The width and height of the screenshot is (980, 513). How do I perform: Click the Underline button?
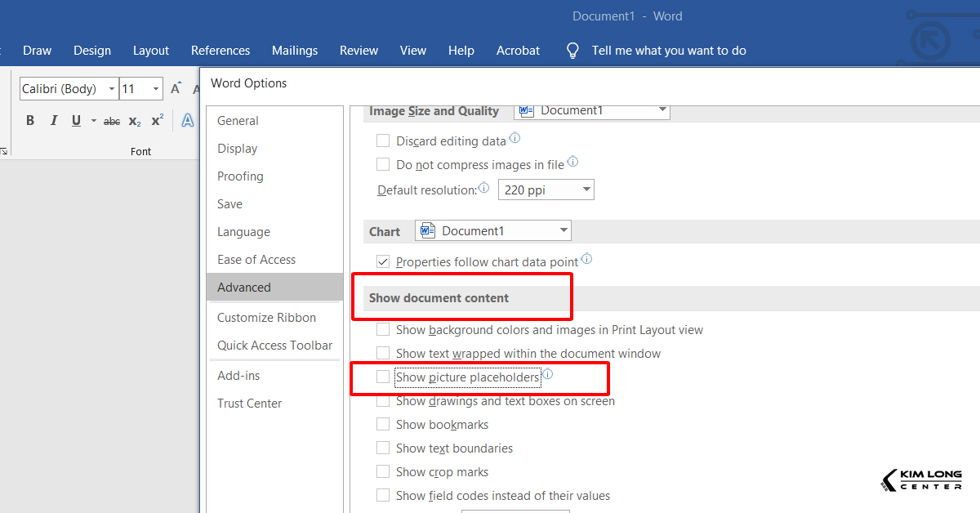(x=76, y=121)
